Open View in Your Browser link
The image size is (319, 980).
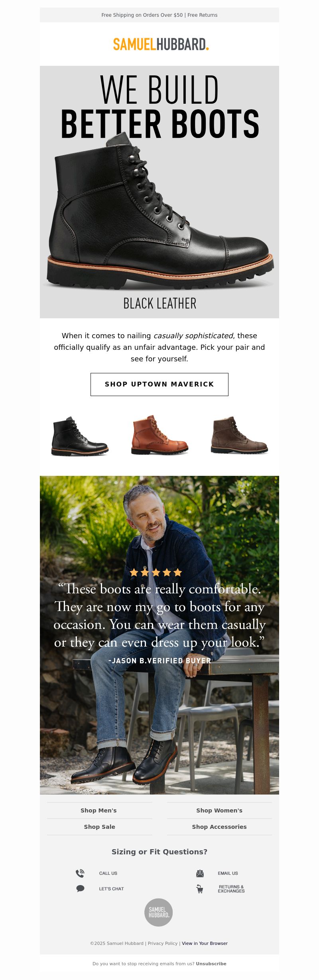point(205,943)
